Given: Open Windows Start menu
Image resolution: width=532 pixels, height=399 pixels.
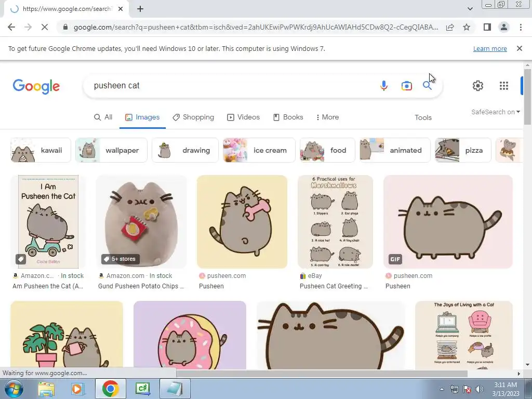Looking at the screenshot, I should coord(14,389).
